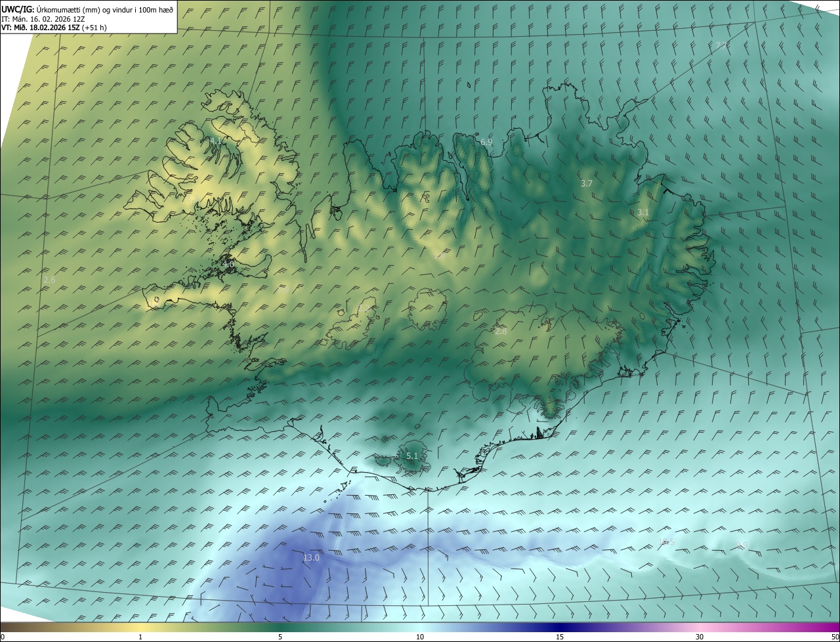Click the 9.9 value label
Screen dimensions: 840x642
(x=742, y=545)
